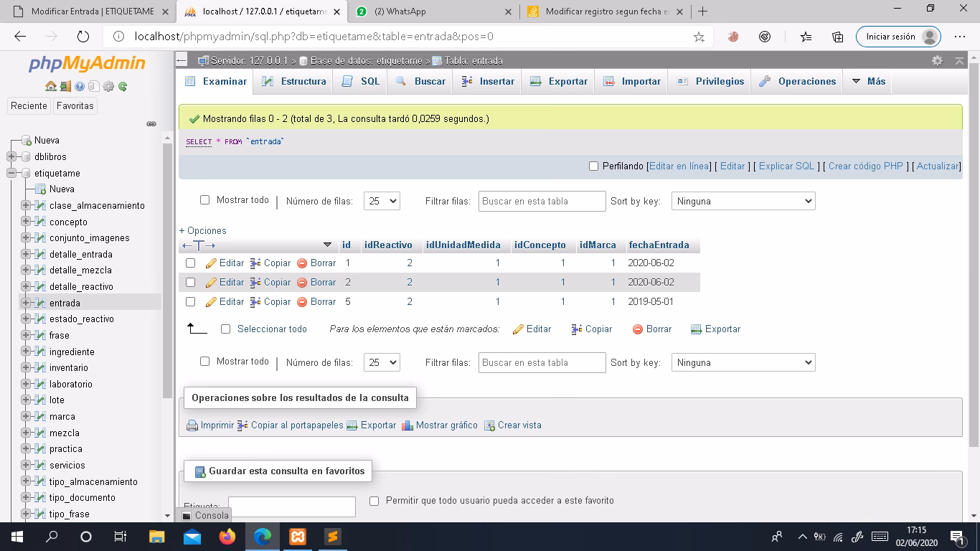The height and width of the screenshot is (551, 980).
Task: Click the page settings gear at top right
Action: (x=937, y=61)
